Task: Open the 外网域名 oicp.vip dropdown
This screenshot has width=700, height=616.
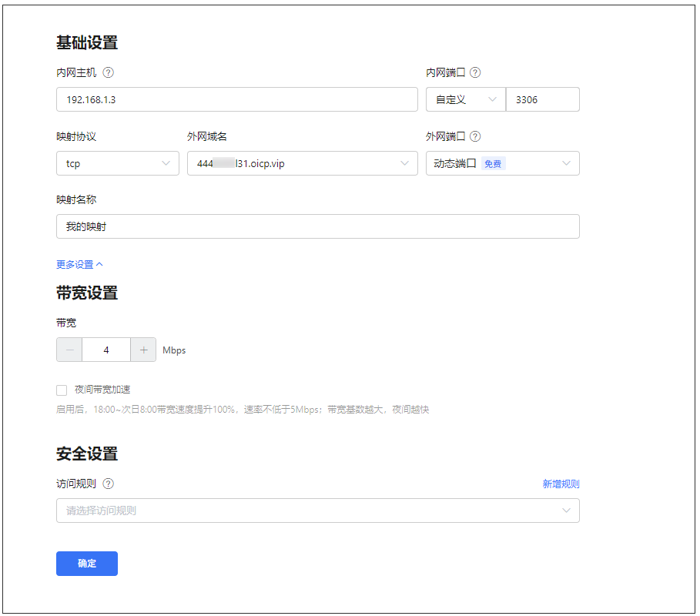Action: pos(302,163)
